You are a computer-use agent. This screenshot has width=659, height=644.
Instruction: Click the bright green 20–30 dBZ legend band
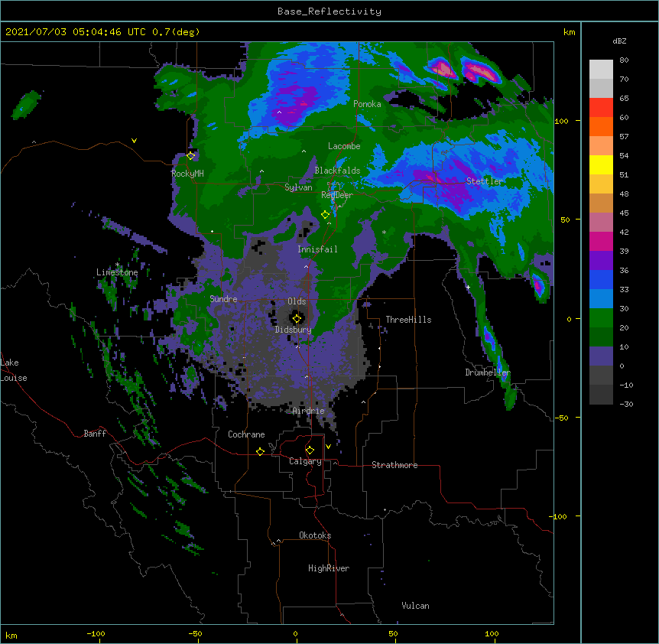coord(601,318)
